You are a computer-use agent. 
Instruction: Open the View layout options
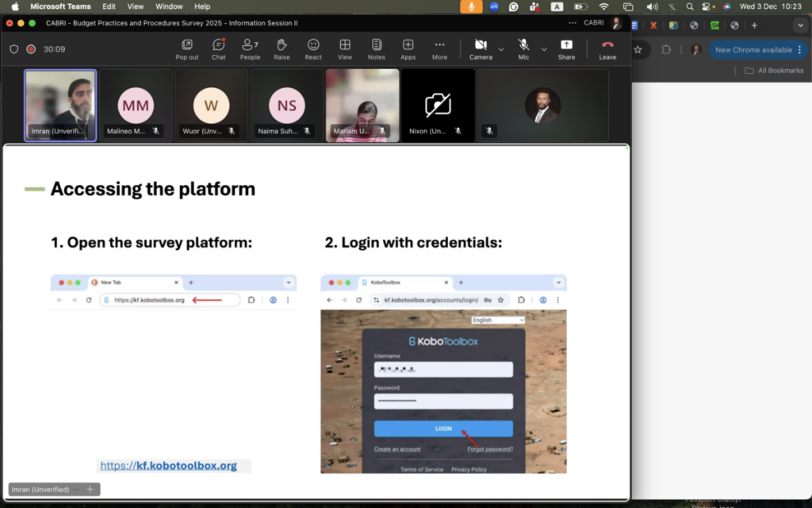pyautogui.click(x=345, y=49)
